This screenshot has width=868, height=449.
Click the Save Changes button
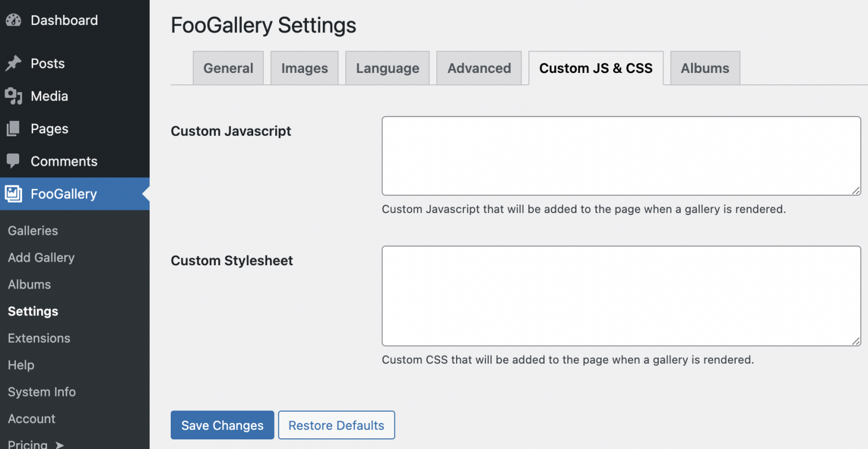(222, 425)
